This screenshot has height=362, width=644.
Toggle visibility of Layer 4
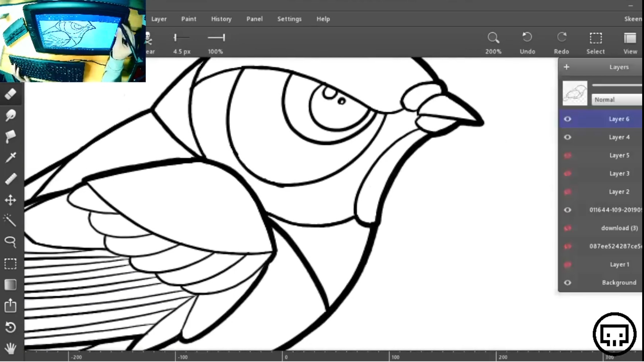point(567,137)
